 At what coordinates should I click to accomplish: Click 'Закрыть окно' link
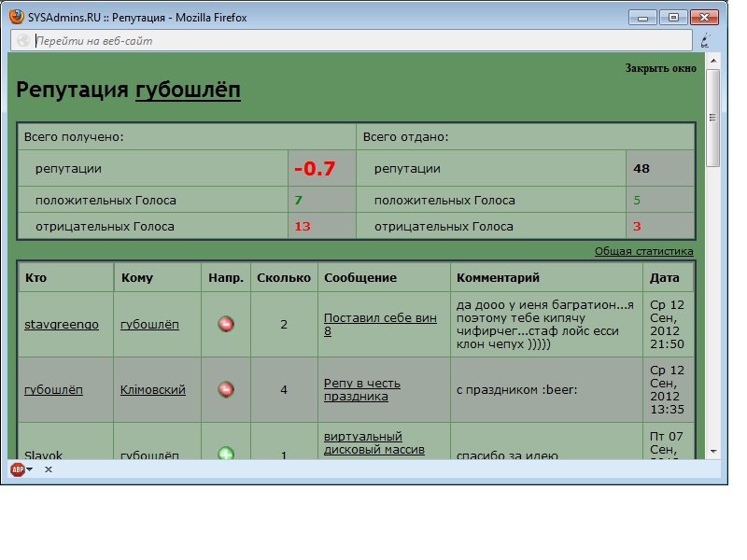click(x=660, y=68)
